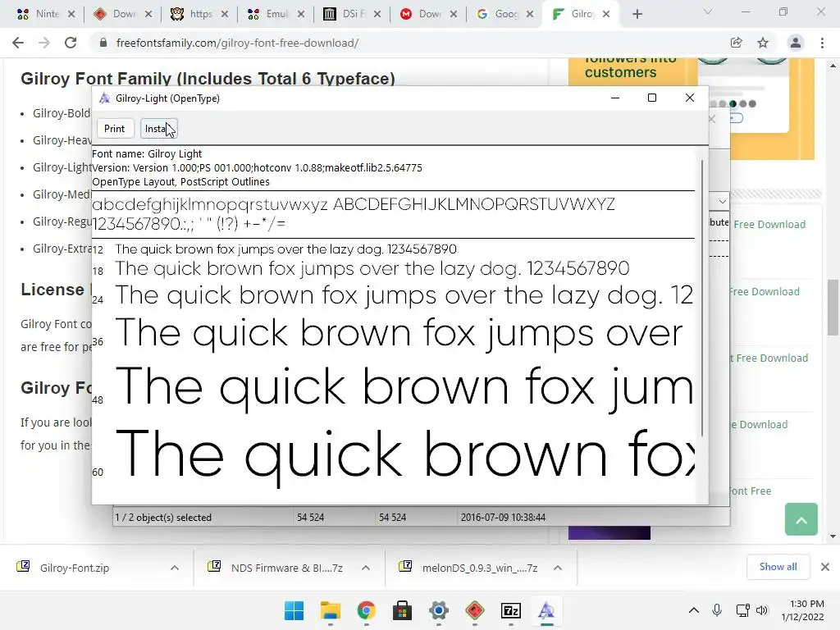Screen dimensions: 840x630
Task: Open a new browser tab
Action: click(x=637, y=15)
